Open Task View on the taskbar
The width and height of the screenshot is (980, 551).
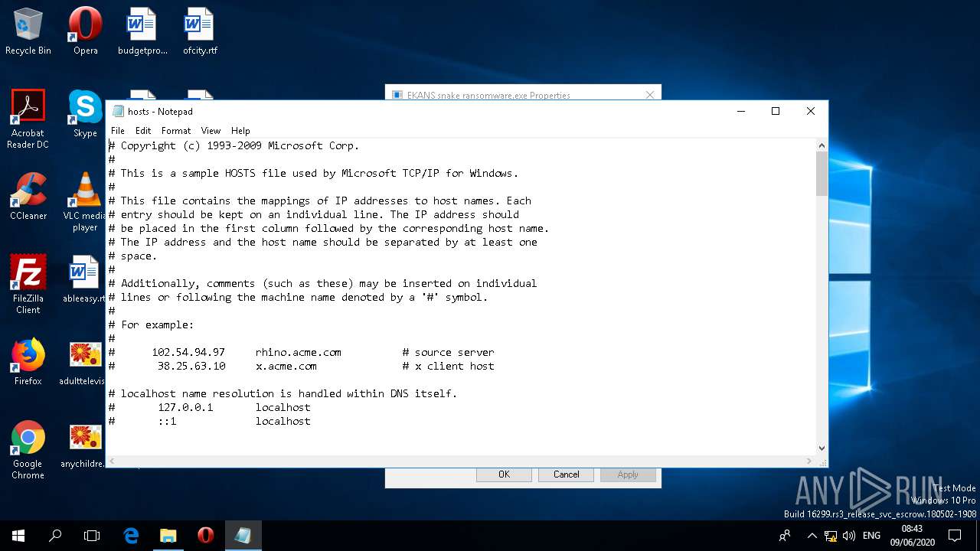coord(92,536)
